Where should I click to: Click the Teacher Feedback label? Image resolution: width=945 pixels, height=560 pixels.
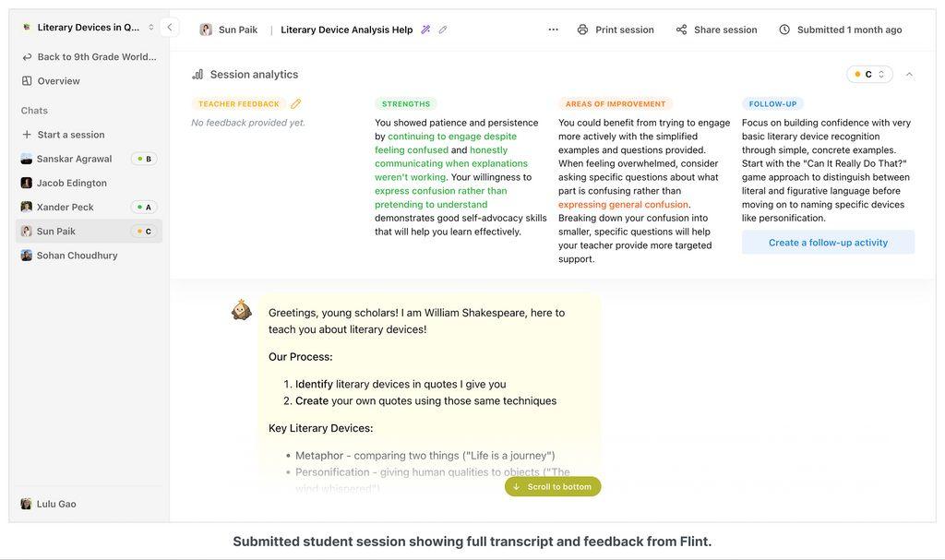coord(239,103)
